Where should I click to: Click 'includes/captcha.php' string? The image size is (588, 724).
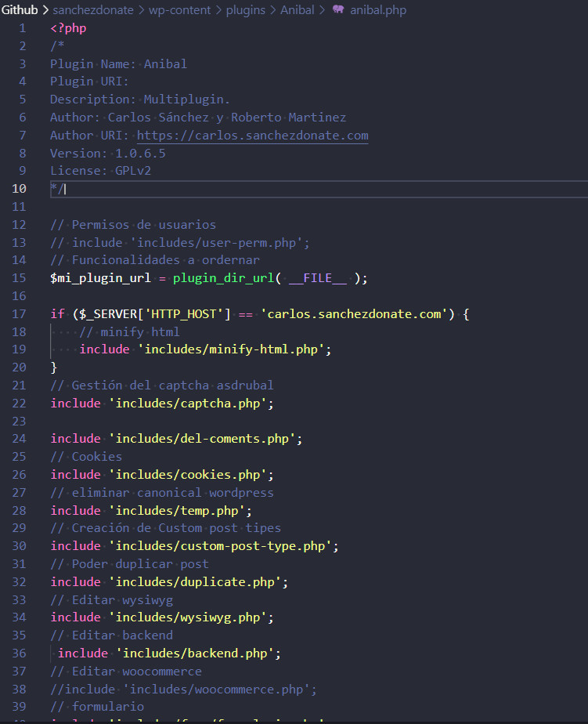tap(187, 403)
